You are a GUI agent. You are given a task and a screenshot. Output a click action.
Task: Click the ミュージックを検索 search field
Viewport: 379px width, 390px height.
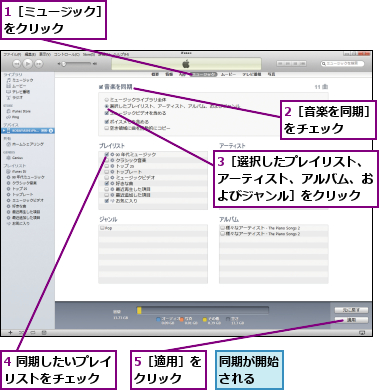(x=342, y=63)
